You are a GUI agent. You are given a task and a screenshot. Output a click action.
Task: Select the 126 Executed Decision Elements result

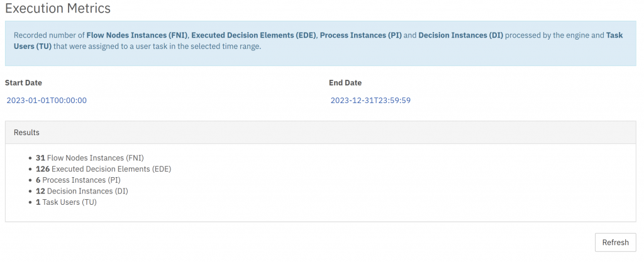tap(104, 169)
